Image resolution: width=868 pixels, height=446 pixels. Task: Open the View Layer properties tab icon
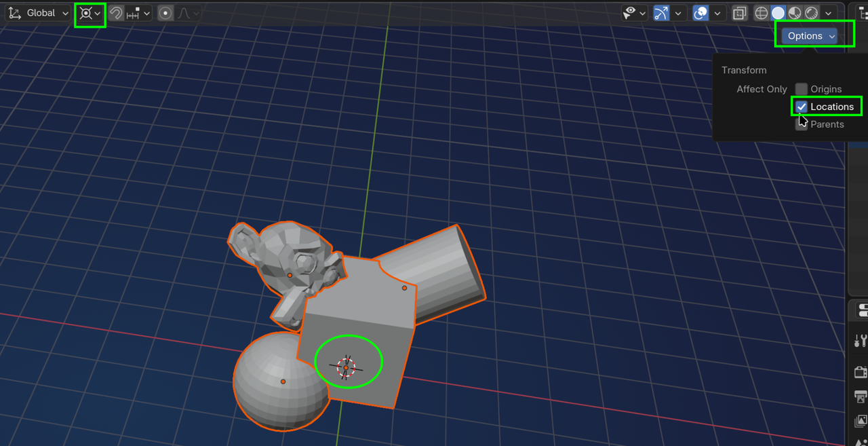[x=861, y=422]
